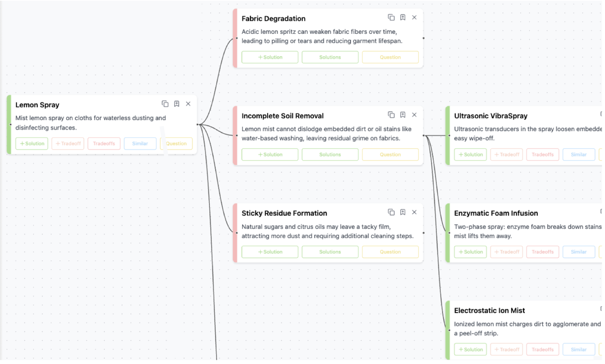605x364 pixels.
Task: Add solution to Sticky Residue Formation
Action: 270,252
